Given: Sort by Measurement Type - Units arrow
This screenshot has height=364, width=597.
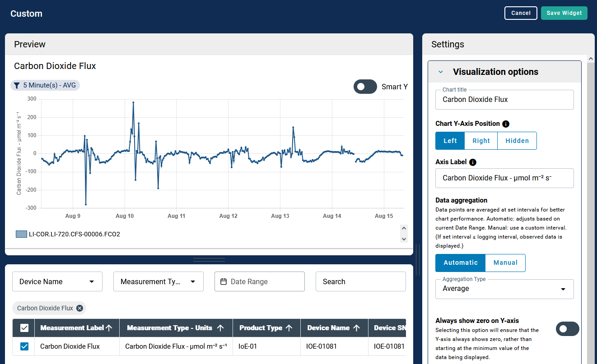Looking at the screenshot, I should point(220,328).
